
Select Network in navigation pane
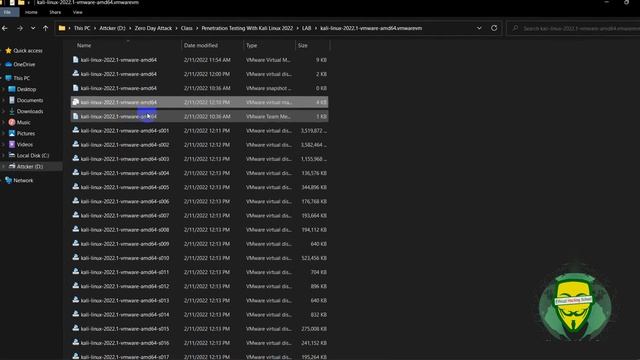(23, 180)
